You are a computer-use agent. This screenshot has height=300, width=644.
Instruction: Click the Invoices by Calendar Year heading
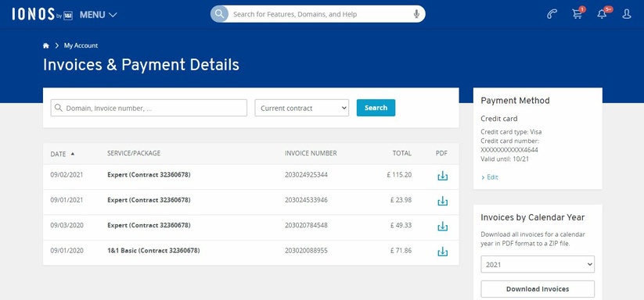[533, 218]
